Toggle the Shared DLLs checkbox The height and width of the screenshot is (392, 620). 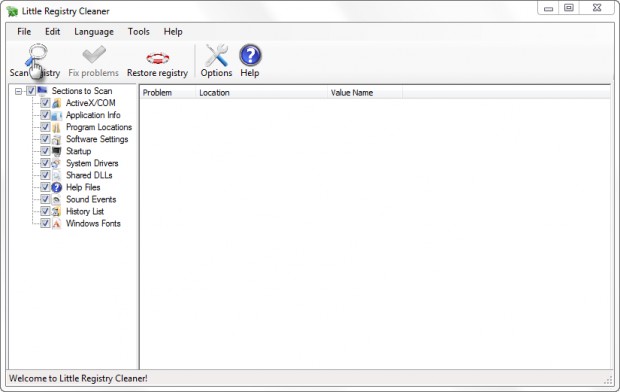pos(45,175)
